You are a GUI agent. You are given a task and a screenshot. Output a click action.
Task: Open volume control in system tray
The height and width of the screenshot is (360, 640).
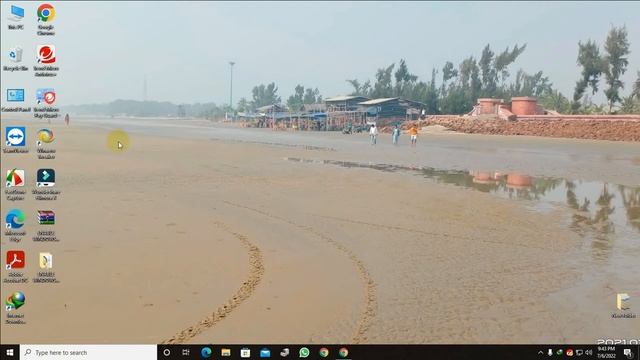coord(589,352)
